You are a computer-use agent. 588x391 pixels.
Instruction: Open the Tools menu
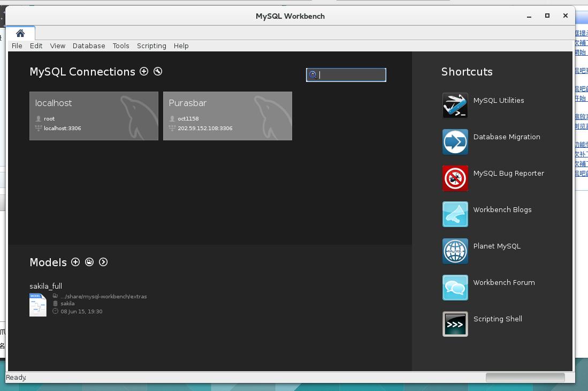point(121,46)
